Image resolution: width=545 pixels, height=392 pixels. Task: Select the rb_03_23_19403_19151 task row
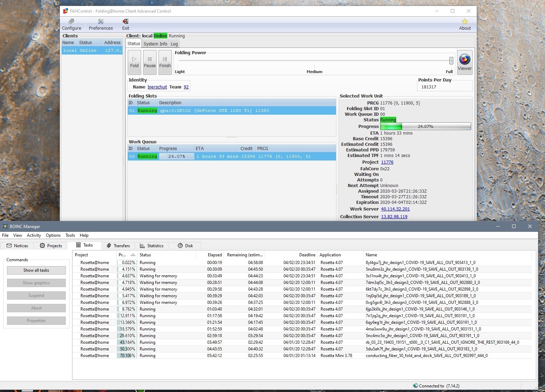point(302,342)
